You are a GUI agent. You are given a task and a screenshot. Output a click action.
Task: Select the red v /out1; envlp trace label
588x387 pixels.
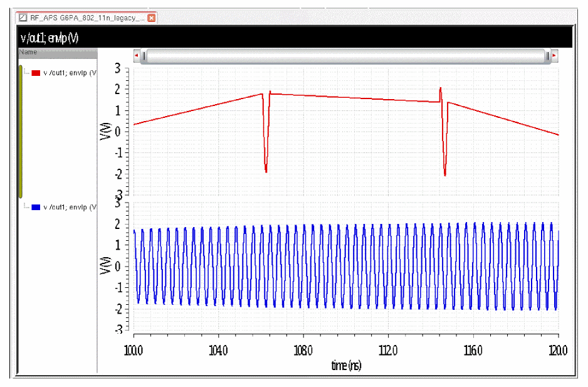[70, 73]
